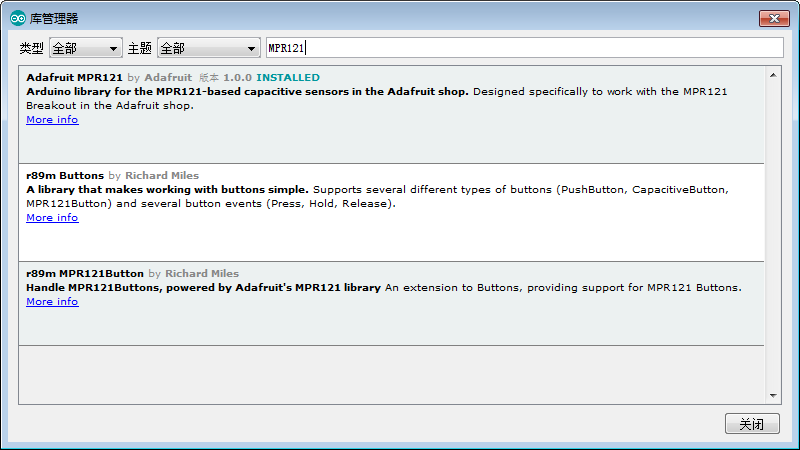The width and height of the screenshot is (800, 450).
Task: Select the r89m MPR121Button library entry
Action: point(391,304)
